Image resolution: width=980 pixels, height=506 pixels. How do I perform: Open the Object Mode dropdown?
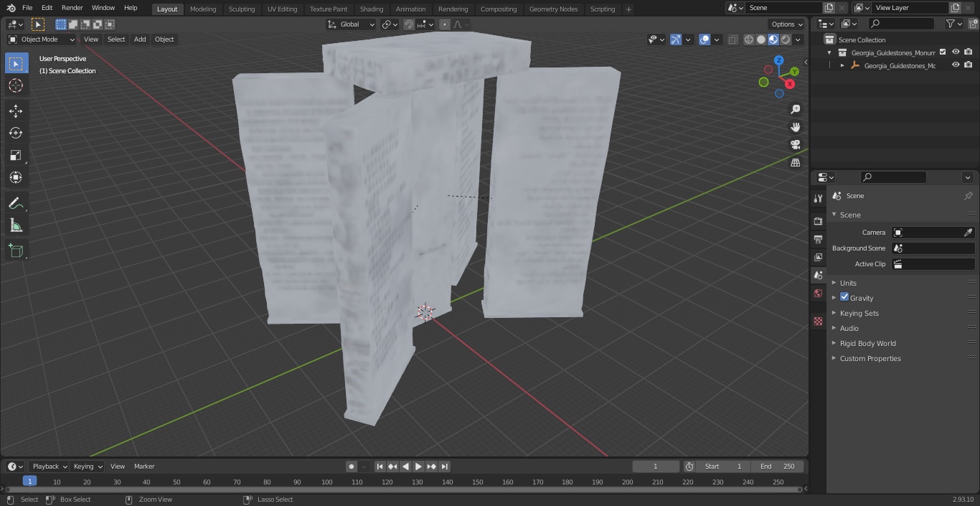click(x=42, y=39)
